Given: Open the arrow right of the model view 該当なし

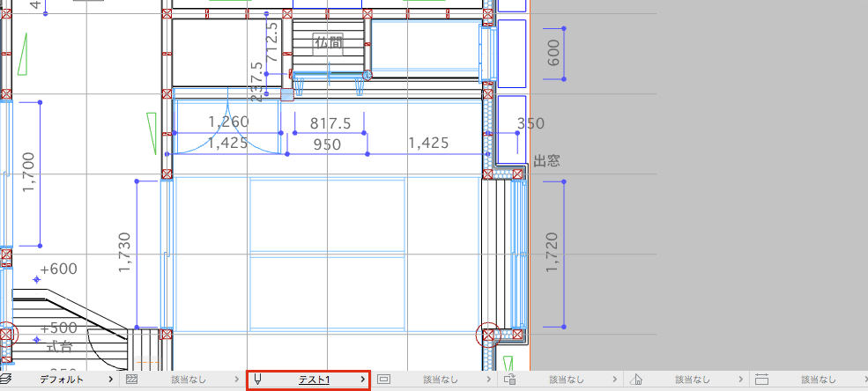Looking at the screenshot, I should coord(489,380).
